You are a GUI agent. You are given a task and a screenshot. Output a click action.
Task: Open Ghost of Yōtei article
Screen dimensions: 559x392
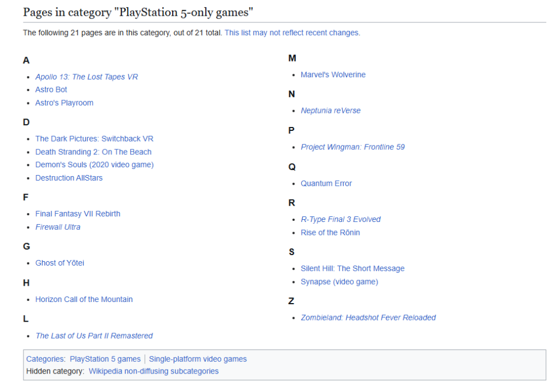click(x=59, y=263)
